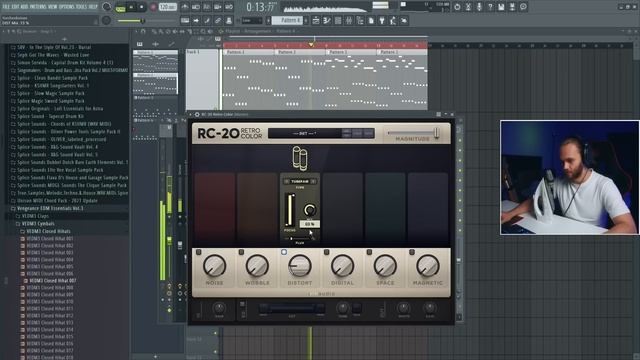Toggle pattern/song mode switch

(x=120, y=7)
